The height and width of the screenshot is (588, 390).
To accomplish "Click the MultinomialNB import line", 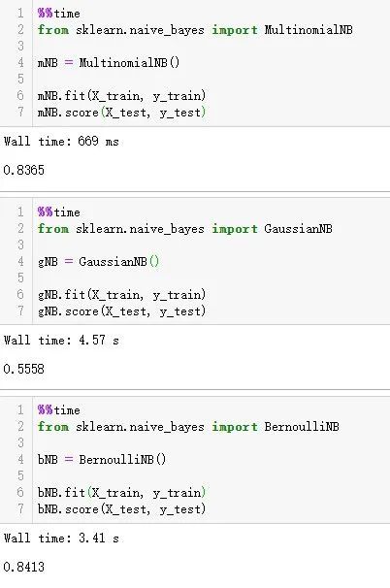I will 195,30.
